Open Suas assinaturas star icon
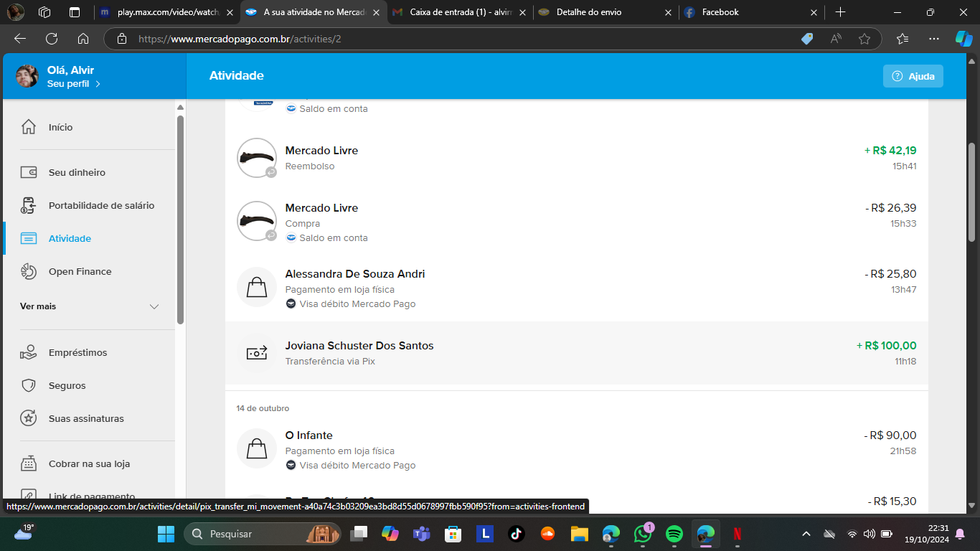 pos(29,418)
